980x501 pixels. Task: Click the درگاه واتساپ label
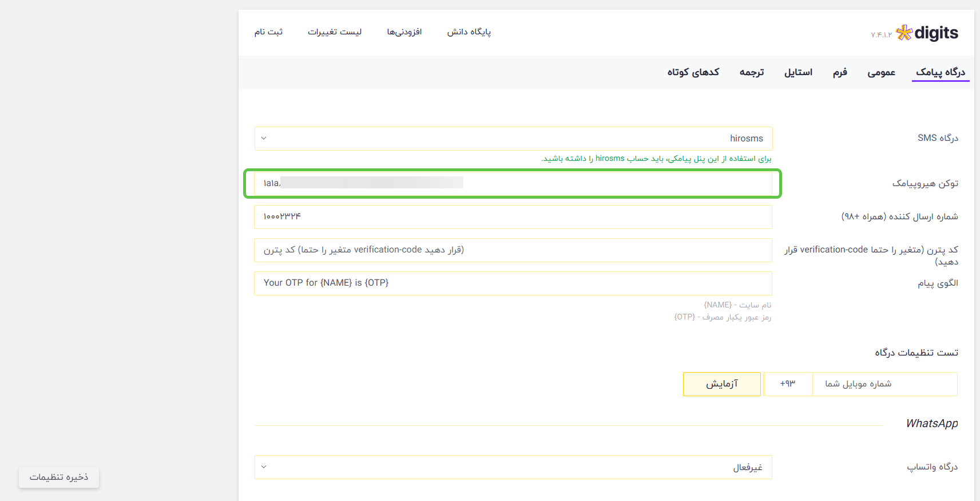click(932, 467)
